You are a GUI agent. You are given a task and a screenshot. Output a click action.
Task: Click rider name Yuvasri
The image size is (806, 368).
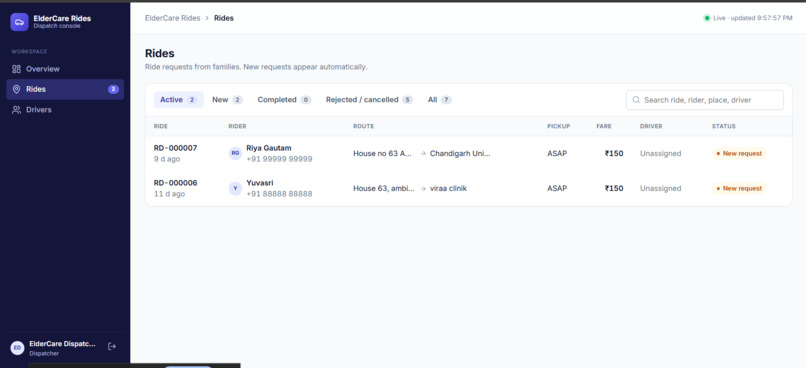(x=260, y=183)
